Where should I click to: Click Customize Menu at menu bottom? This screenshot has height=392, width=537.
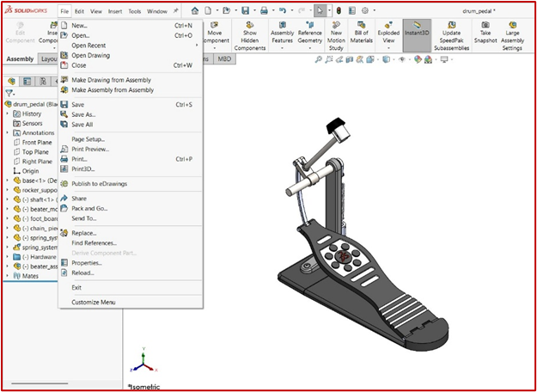pyautogui.click(x=93, y=302)
